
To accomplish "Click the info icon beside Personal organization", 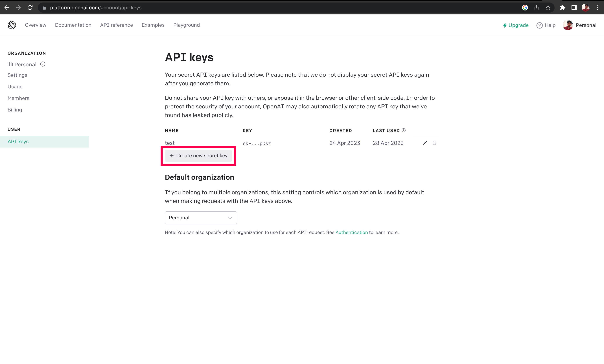I will tap(43, 64).
